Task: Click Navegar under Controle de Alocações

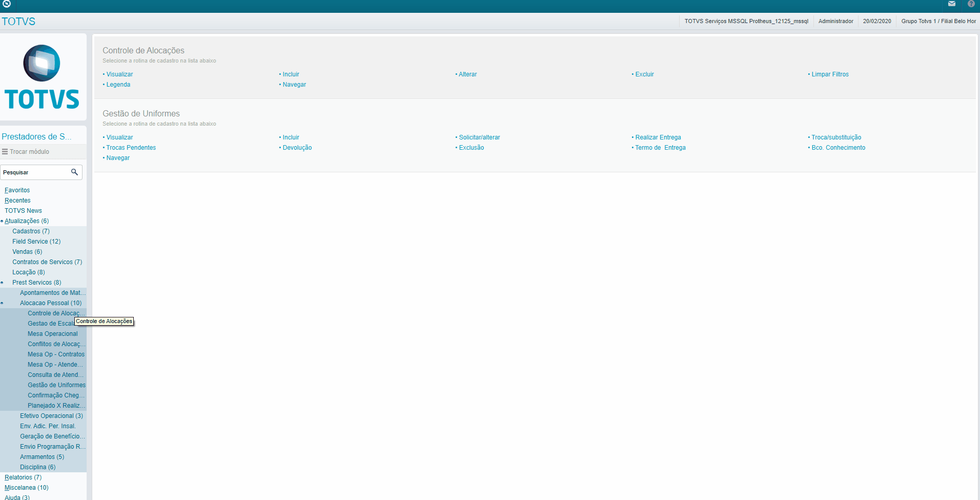Action: tap(294, 85)
